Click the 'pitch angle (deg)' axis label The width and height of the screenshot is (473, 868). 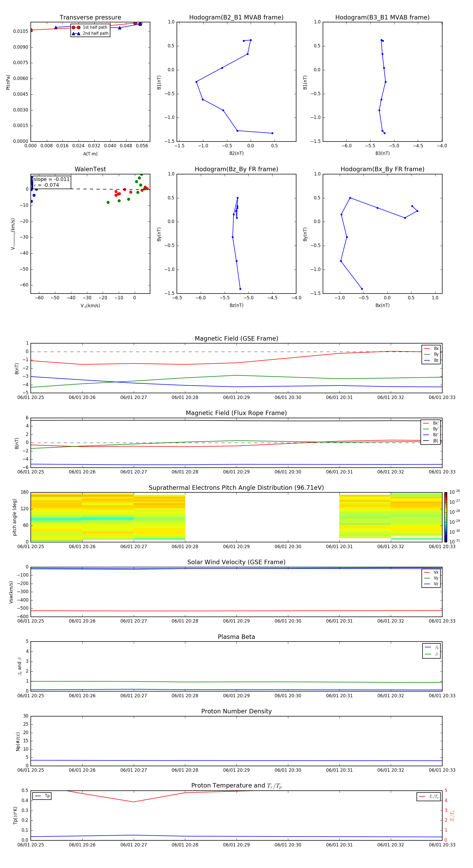pyautogui.click(x=14, y=517)
